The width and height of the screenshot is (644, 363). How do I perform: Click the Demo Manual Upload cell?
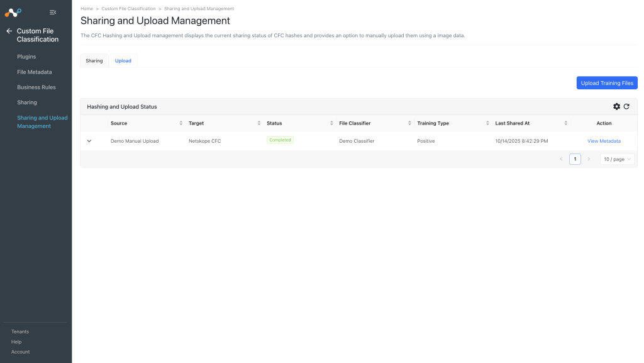(x=135, y=141)
